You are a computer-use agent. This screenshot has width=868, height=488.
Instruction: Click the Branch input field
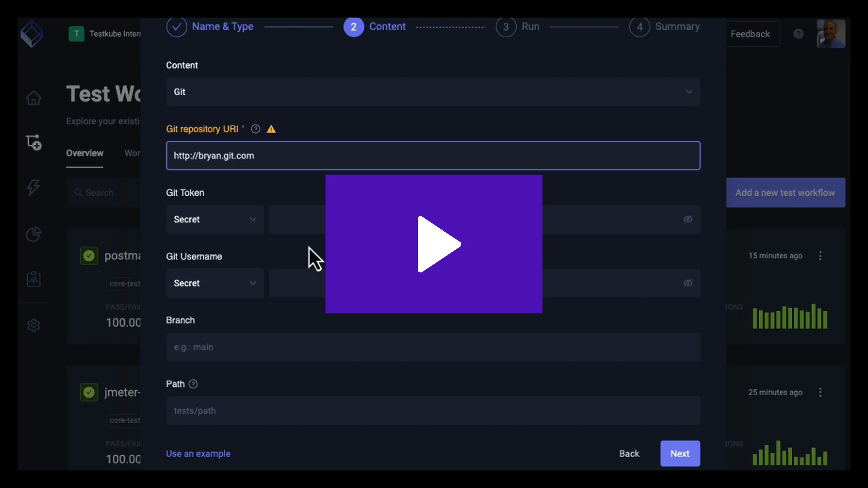[x=433, y=347]
